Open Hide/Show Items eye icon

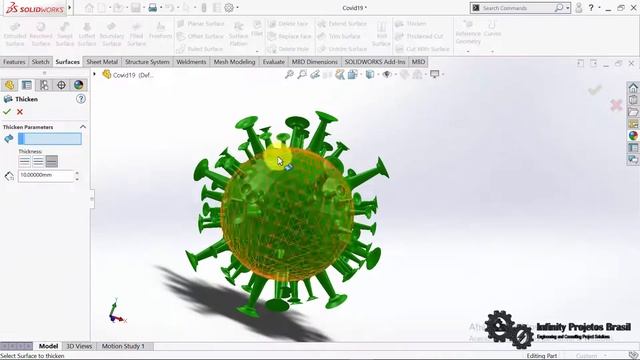tap(387, 74)
